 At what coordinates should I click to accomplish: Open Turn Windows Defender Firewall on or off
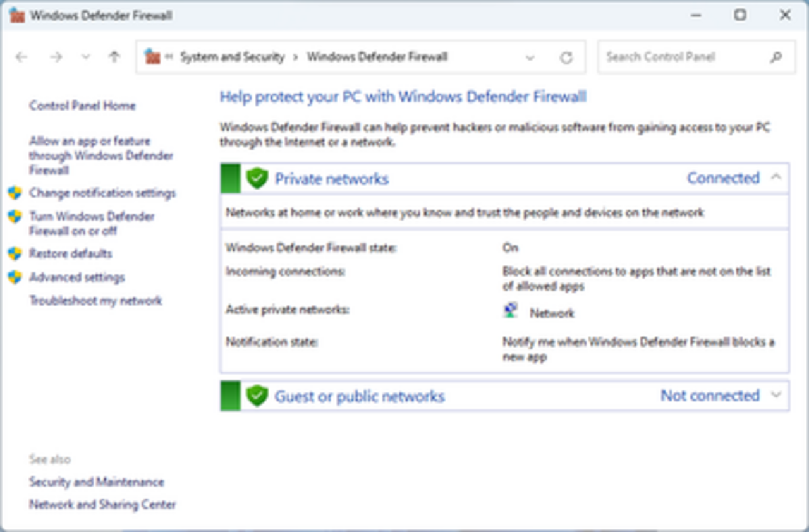point(92,224)
